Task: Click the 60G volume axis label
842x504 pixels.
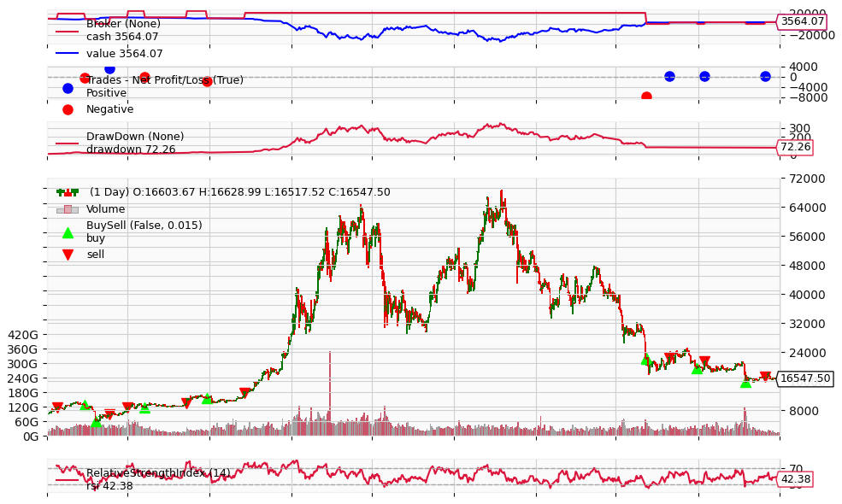Action: click(x=26, y=422)
